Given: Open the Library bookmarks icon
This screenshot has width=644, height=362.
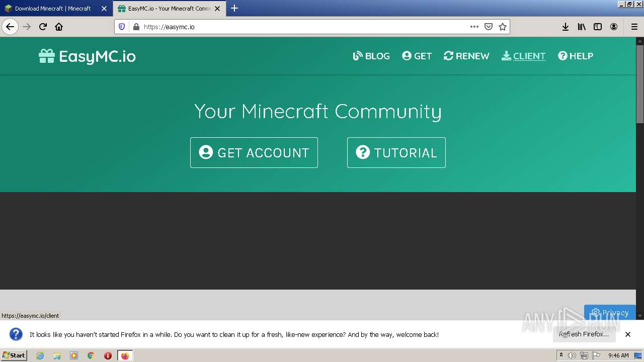Looking at the screenshot, I should coord(582,27).
